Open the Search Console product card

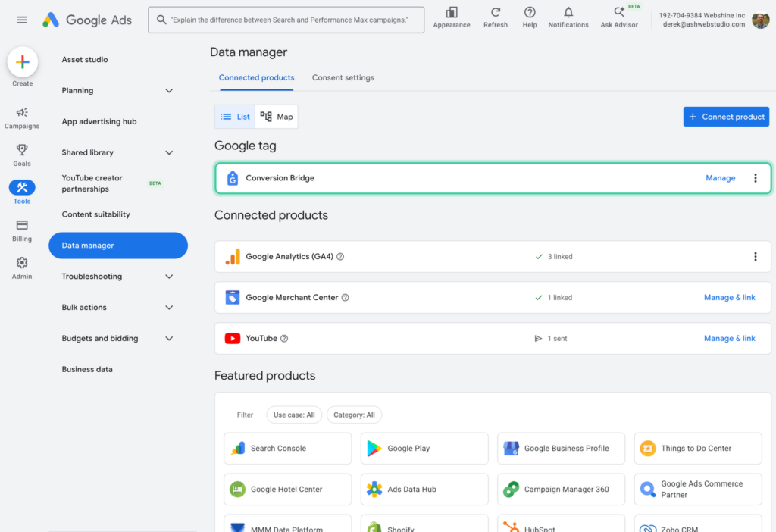(x=287, y=449)
